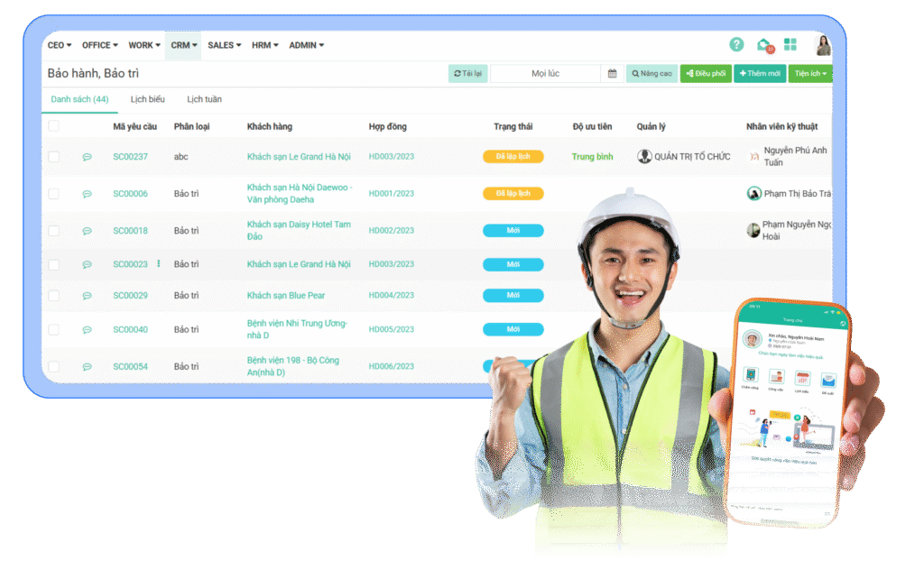Viewport: 924px width, 579px height.
Task: Check the notifications bell icon
Action: (x=766, y=44)
